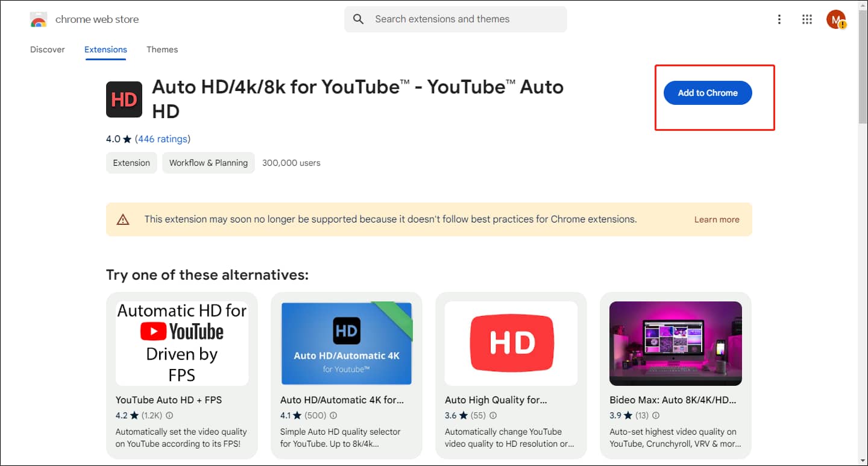
Task: Click the Extension chip
Action: 131,163
